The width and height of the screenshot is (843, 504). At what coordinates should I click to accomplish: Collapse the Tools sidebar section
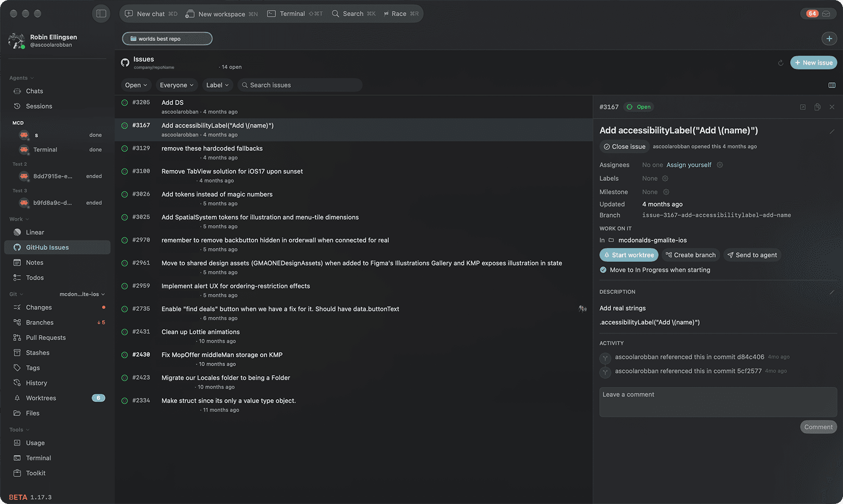19,430
